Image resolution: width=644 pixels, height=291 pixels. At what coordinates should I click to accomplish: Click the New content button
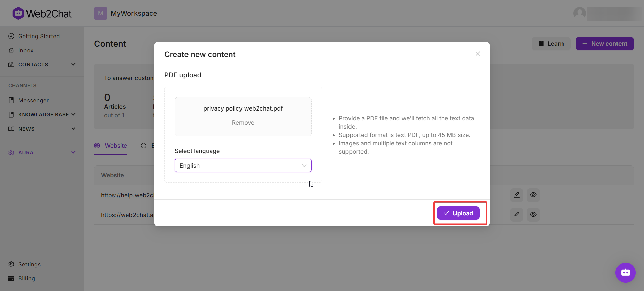click(605, 44)
